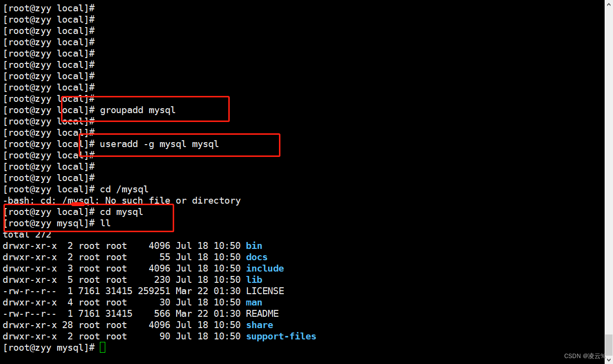Click the 'share' directory name
613x364 pixels.
tap(259, 325)
